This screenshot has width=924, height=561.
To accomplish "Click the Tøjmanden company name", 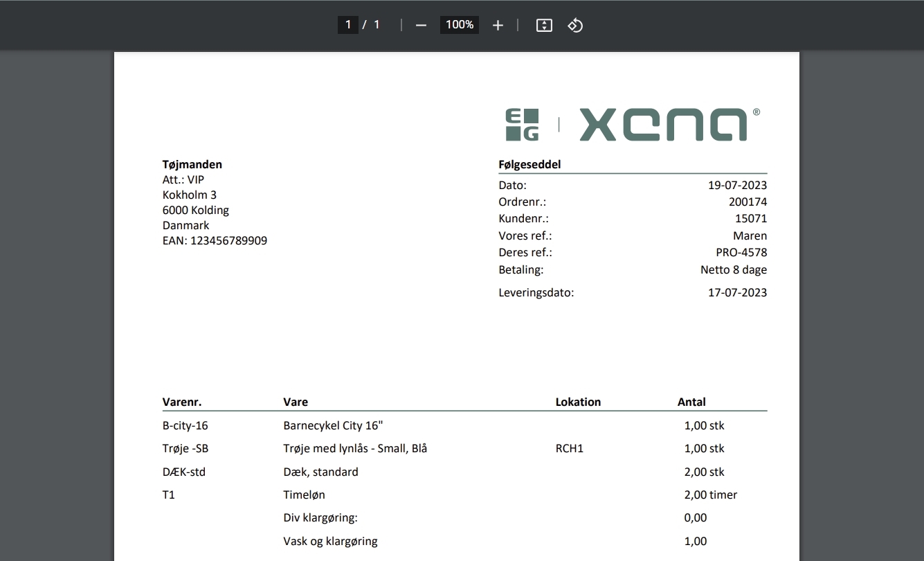I will tap(192, 165).
